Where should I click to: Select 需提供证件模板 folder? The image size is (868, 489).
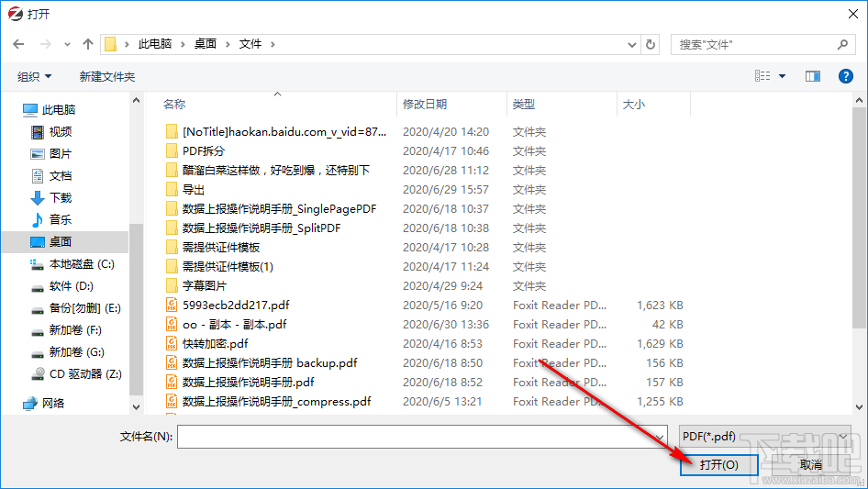(x=221, y=248)
